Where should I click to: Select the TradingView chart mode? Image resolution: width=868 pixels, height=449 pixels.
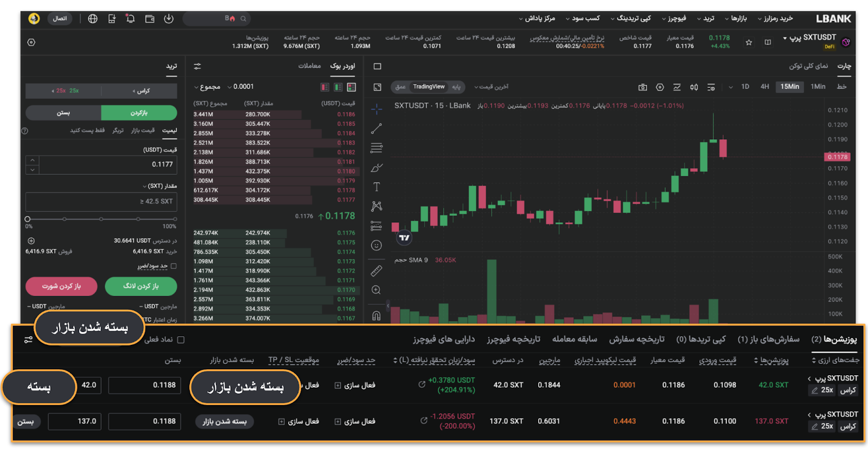click(x=429, y=87)
